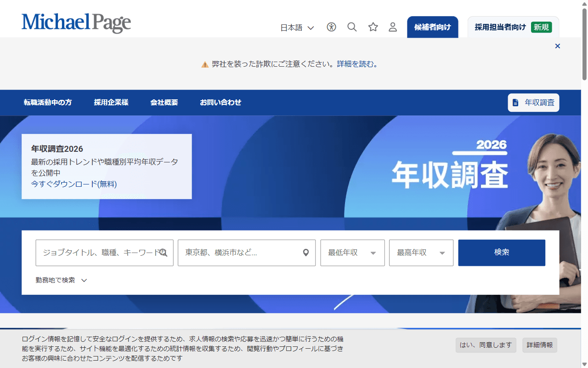Screen dimensions: 588x368
Task: Focus the 東京都、横浜市など location field
Action: 247,253
